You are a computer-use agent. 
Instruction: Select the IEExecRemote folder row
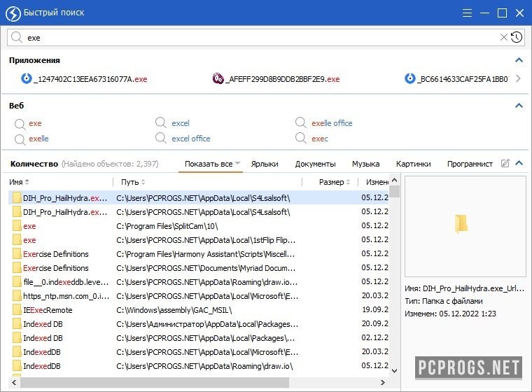pyautogui.click(x=48, y=310)
